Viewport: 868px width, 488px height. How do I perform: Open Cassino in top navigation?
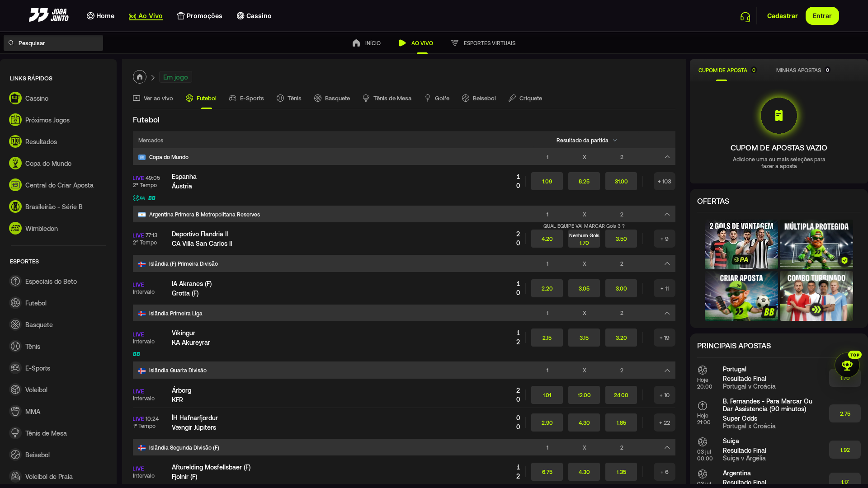(254, 16)
